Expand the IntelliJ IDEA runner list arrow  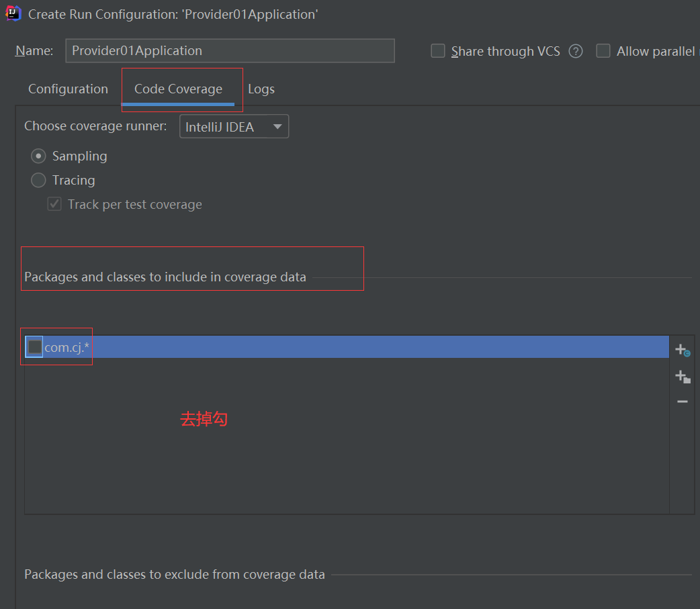click(x=277, y=126)
